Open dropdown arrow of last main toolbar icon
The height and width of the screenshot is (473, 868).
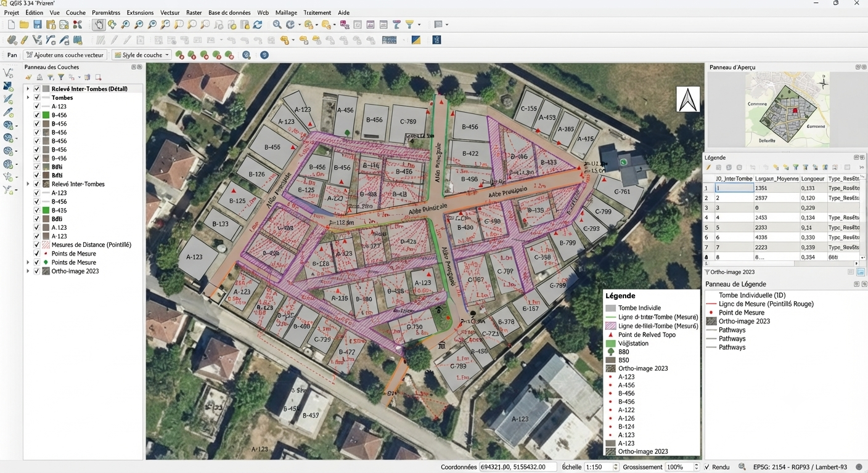point(446,25)
